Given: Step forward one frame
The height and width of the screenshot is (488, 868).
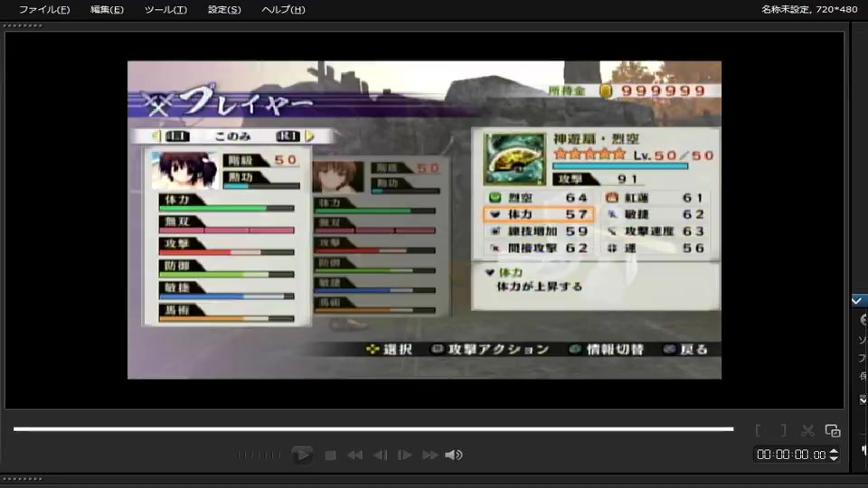Looking at the screenshot, I should 405,455.
